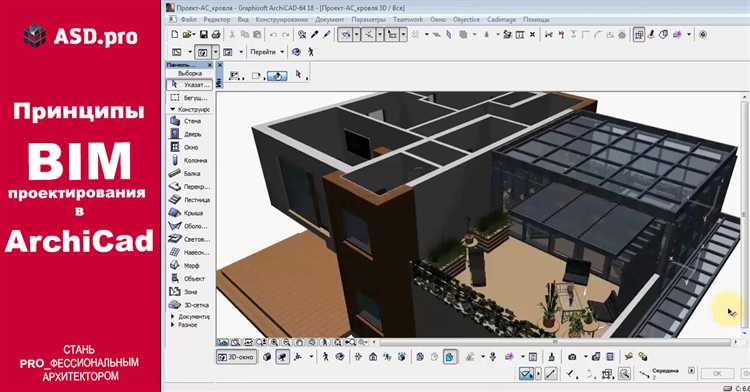Activate the Указатель (Arrow) selection tool
The height and width of the screenshot is (392, 750).
189,85
